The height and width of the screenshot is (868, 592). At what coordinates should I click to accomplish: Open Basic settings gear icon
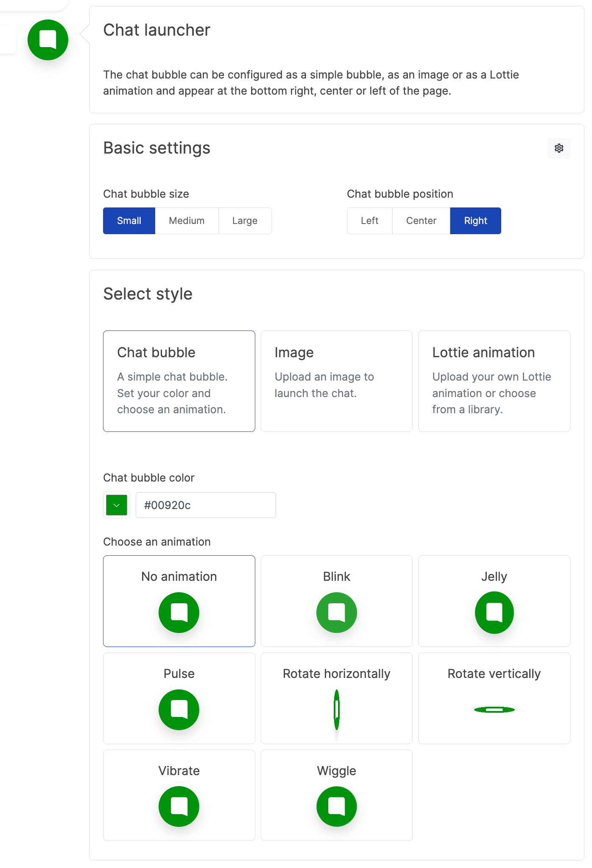[559, 148]
